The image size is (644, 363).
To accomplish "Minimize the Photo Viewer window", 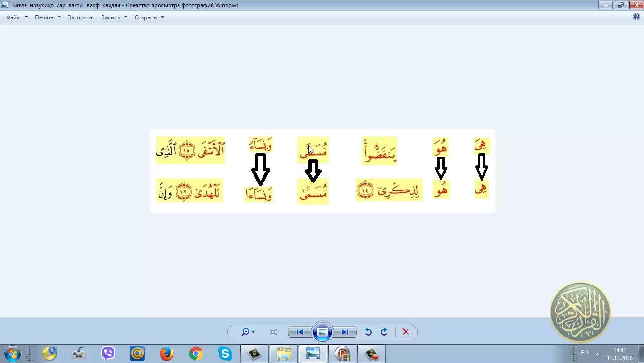I will click(x=605, y=5).
